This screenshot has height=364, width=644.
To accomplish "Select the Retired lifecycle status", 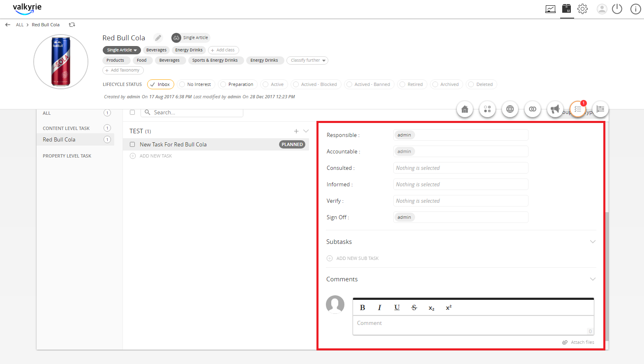I will pos(412,84).
